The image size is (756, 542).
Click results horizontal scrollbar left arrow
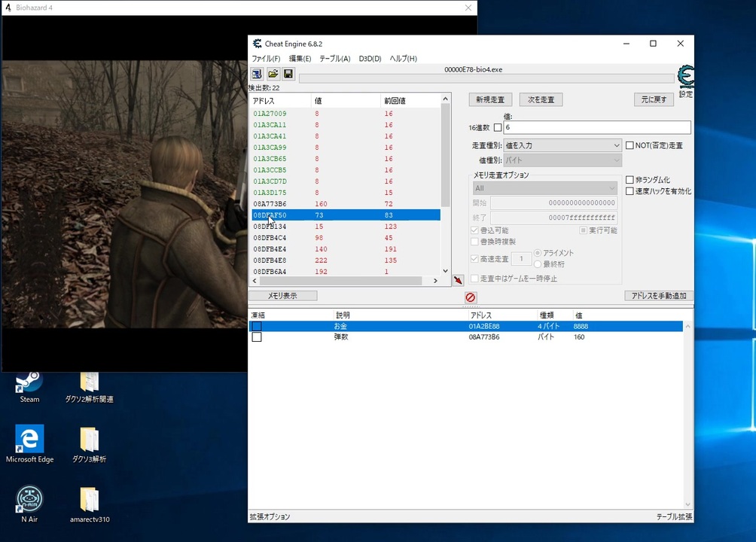tap(255, 281)
